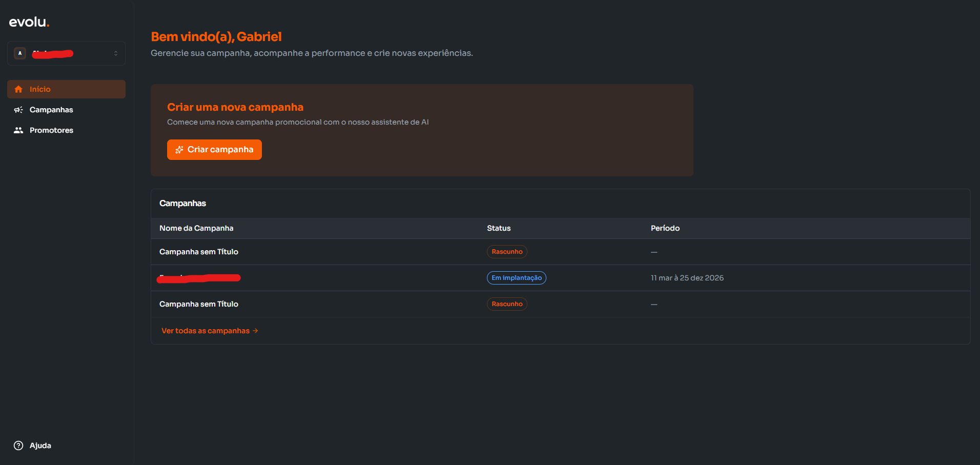Click the people icon beside Promotores

[18, 130]
